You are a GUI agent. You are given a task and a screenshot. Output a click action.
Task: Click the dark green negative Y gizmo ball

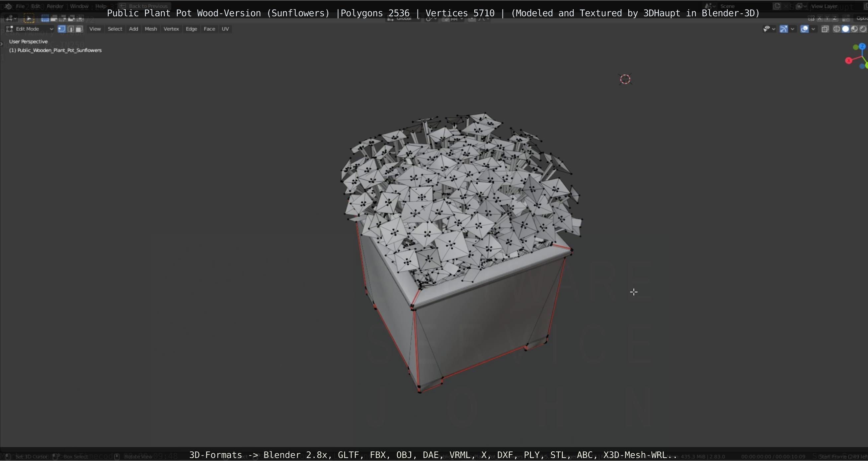(855, 47)
